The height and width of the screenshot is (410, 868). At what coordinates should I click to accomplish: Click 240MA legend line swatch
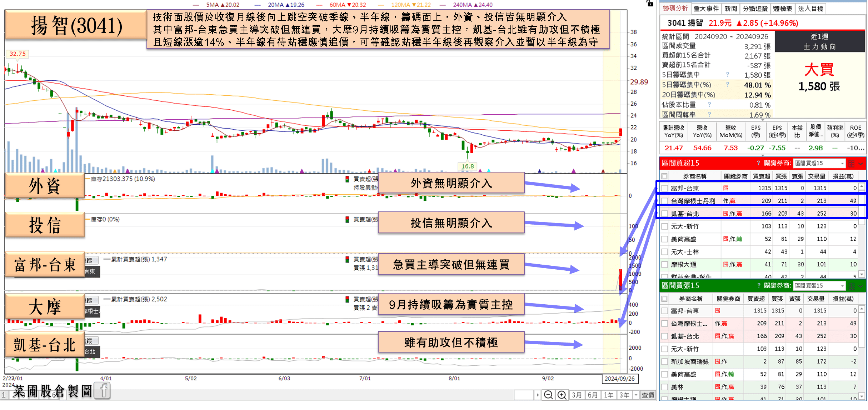click(443, 5)
